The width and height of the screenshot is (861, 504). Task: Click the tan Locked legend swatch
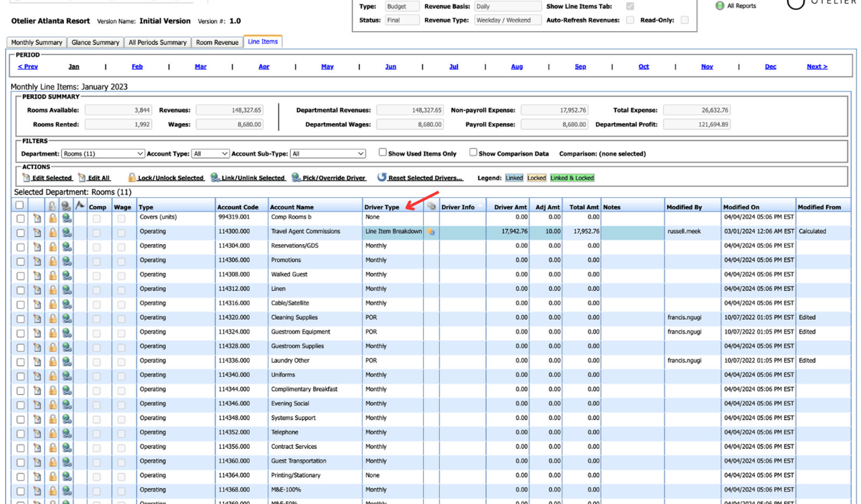tap(537, 178)
